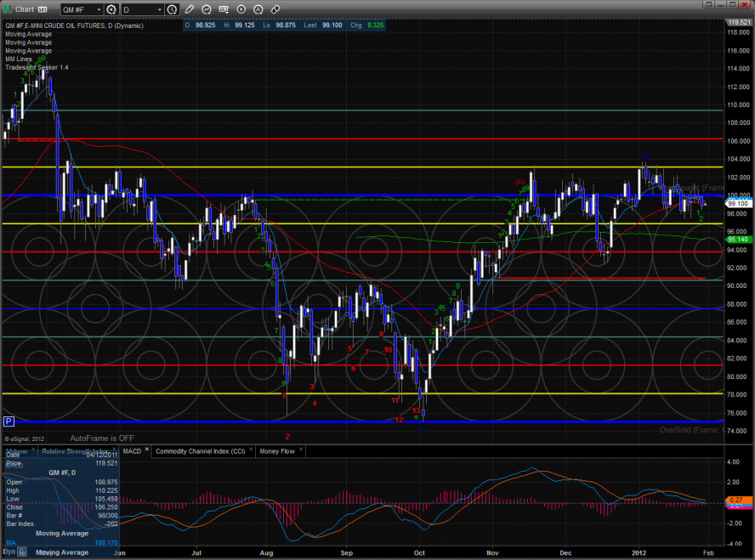This screenshot has width=755, height=560.
Task: Click the Chart title label
Action: point(25,9)
